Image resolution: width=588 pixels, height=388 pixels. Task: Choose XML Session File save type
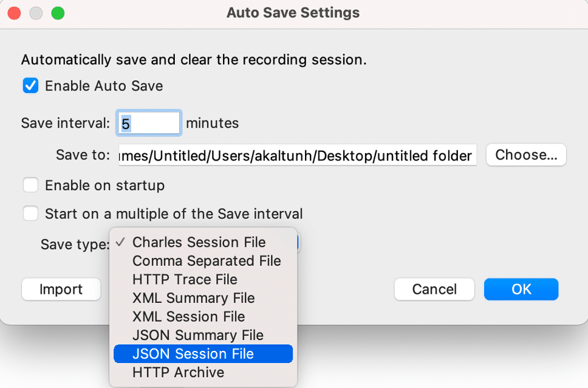pos(188,317)
